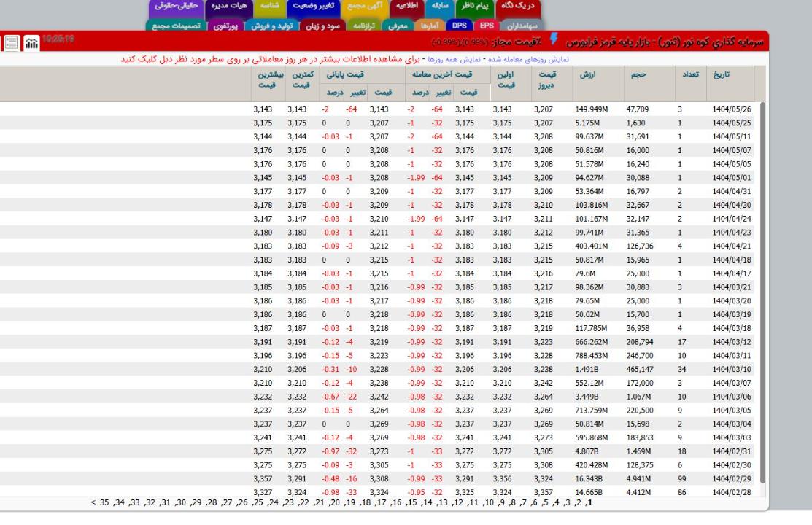Open the 'در یک نگاه' tab
Screen dimensions: 812x525
pyautogui.click(x=519, y=7)
